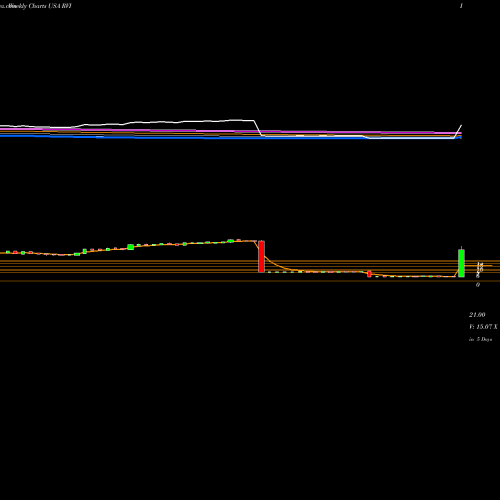Click the "in 5 Days" label
500x500 pixels.
[480, 339]
